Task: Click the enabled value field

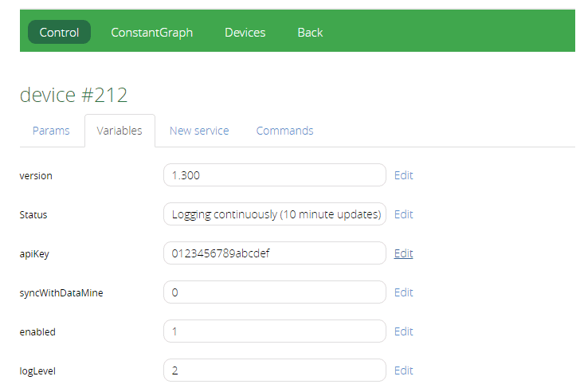Action: 274,331
